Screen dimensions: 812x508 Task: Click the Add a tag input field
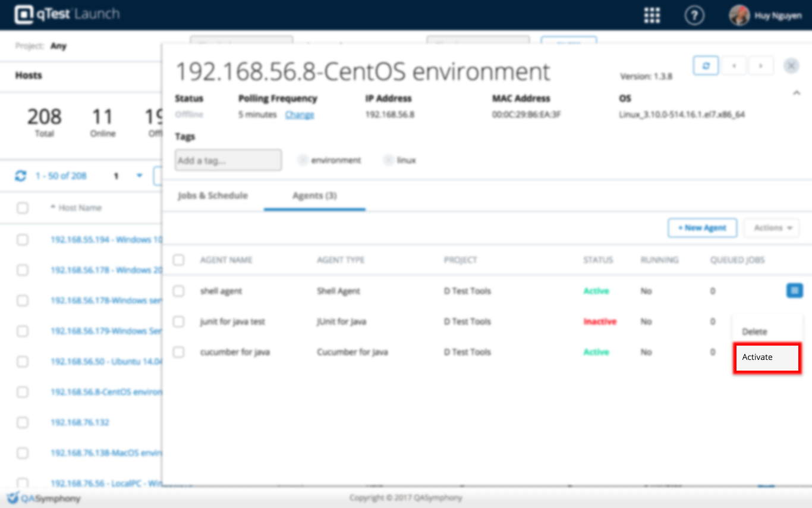pos(228,160)
